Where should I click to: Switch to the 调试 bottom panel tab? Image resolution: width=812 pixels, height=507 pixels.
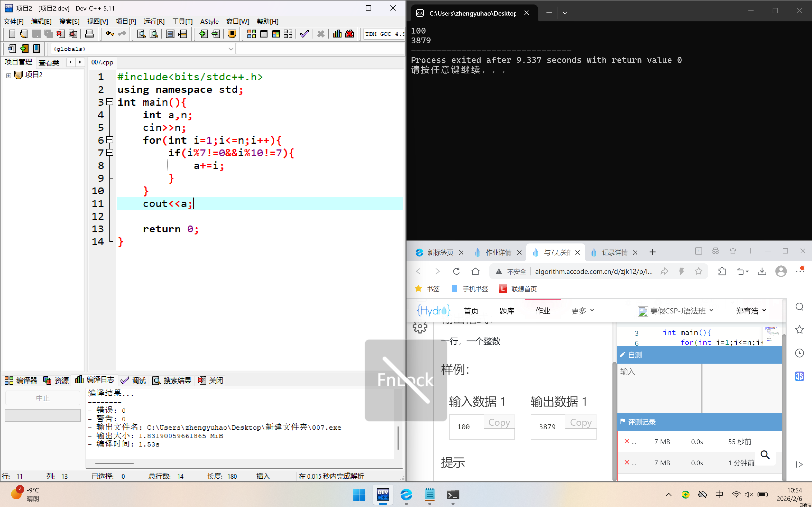pos(133,380)
